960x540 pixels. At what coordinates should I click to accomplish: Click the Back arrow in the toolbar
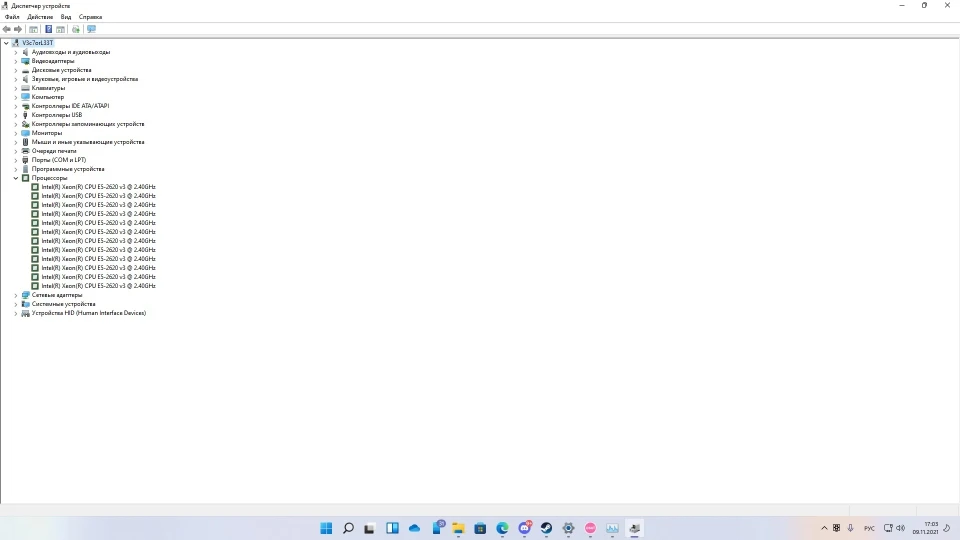click(7, 29)
